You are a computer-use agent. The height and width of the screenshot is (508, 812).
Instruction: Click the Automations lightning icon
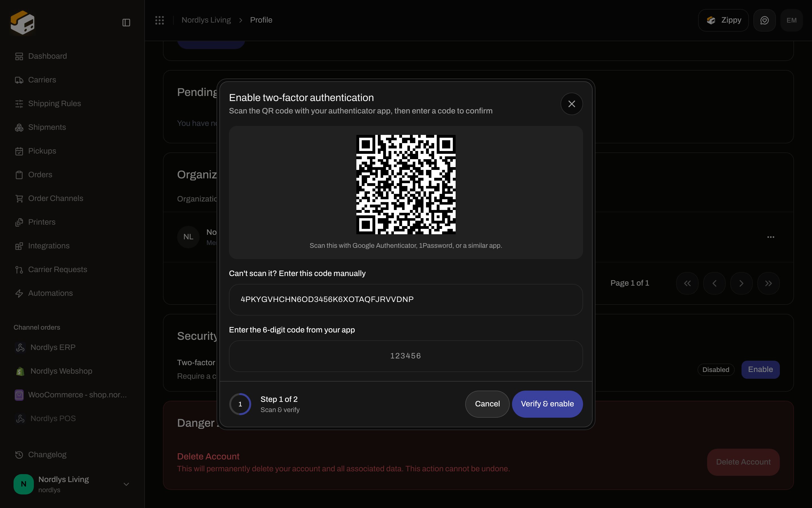[x=19, y=294]
